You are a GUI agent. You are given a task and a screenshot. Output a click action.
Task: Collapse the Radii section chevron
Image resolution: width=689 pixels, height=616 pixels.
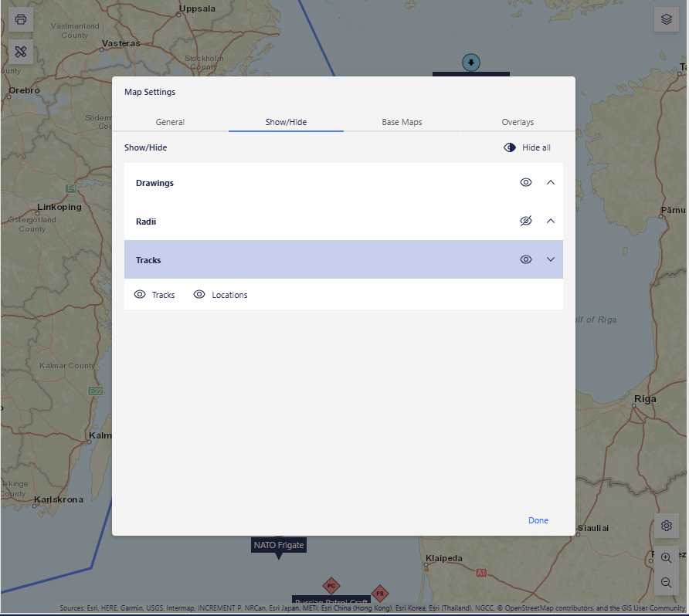550,221
